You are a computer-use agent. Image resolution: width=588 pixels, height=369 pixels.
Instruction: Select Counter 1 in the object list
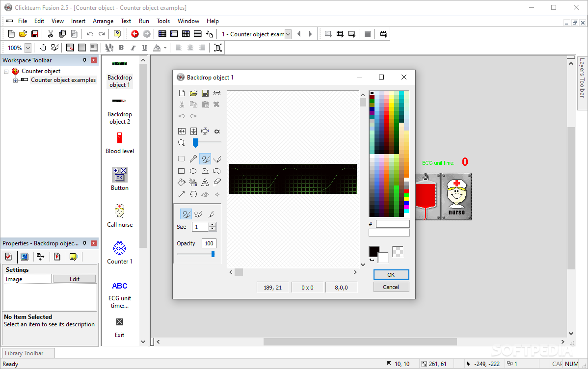[120, 253]
